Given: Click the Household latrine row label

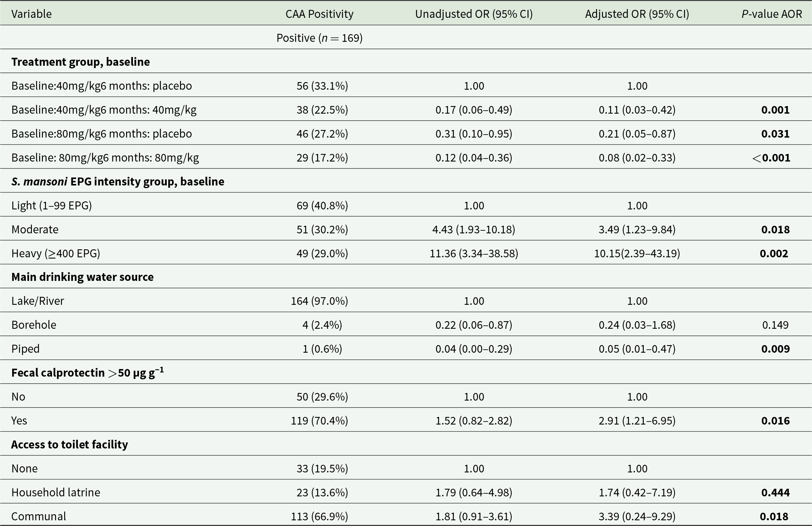Looking at the screenshot, I should [x=56, y=493].
